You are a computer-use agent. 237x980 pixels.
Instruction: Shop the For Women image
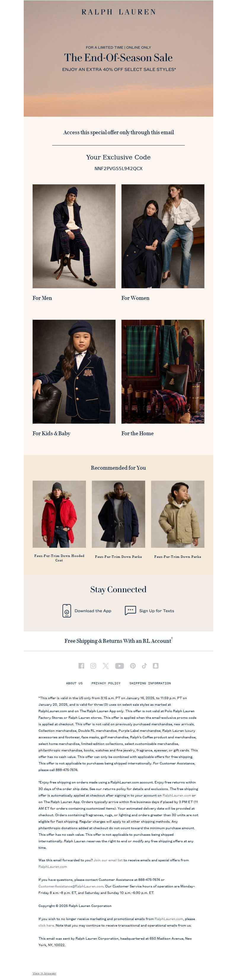[163, 236]
